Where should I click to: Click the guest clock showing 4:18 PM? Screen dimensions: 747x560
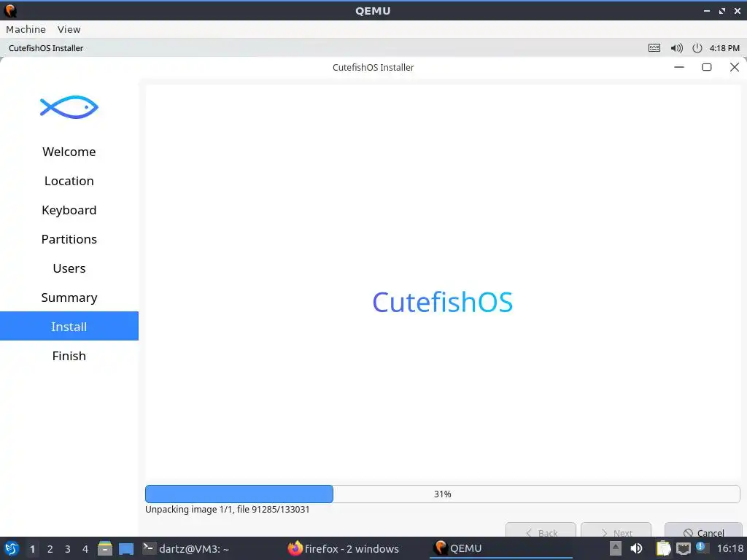[x=724, y=48]
